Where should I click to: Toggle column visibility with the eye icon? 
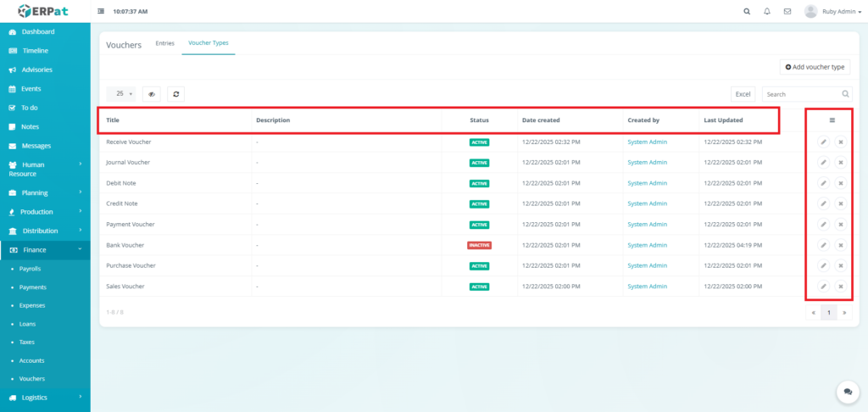point(152,94)
